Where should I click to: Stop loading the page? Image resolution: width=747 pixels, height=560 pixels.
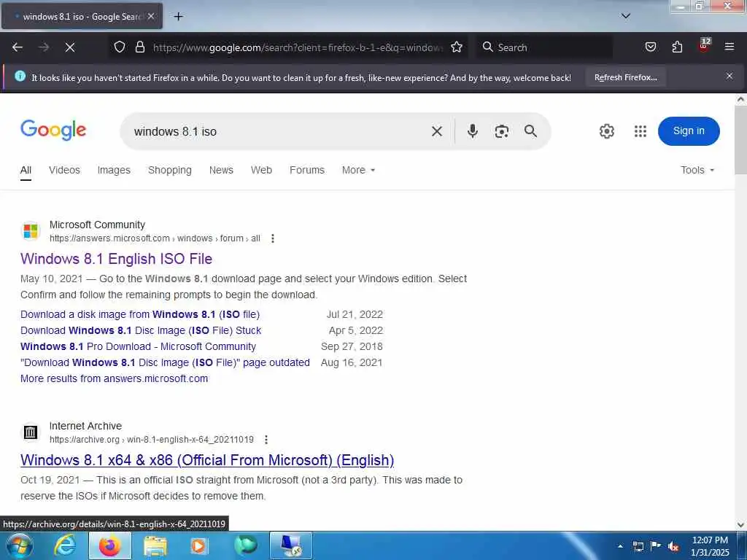(x=70, y=47)
